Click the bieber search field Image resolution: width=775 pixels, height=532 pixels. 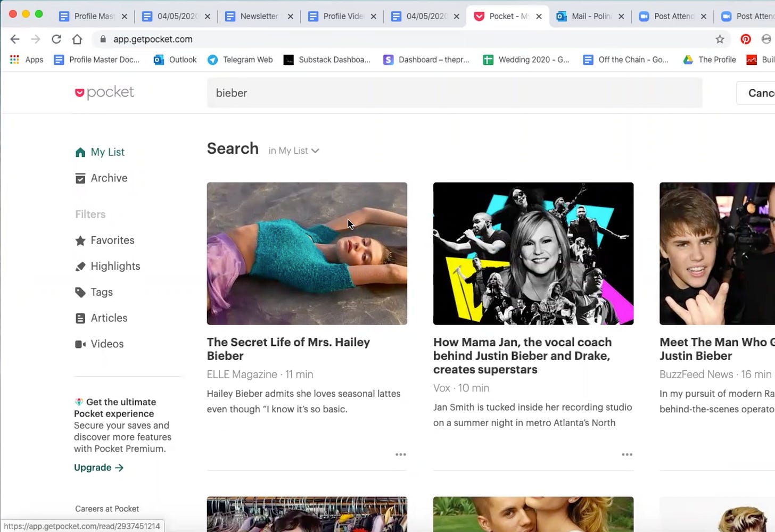point(454,93)
